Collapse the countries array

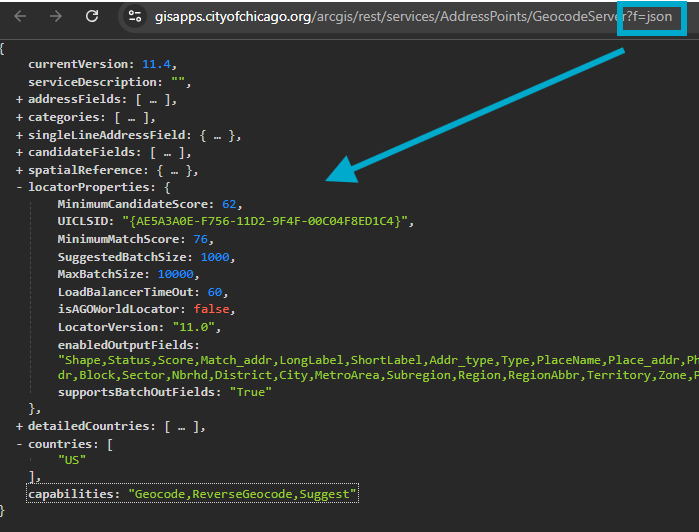[x=19, y=443]
